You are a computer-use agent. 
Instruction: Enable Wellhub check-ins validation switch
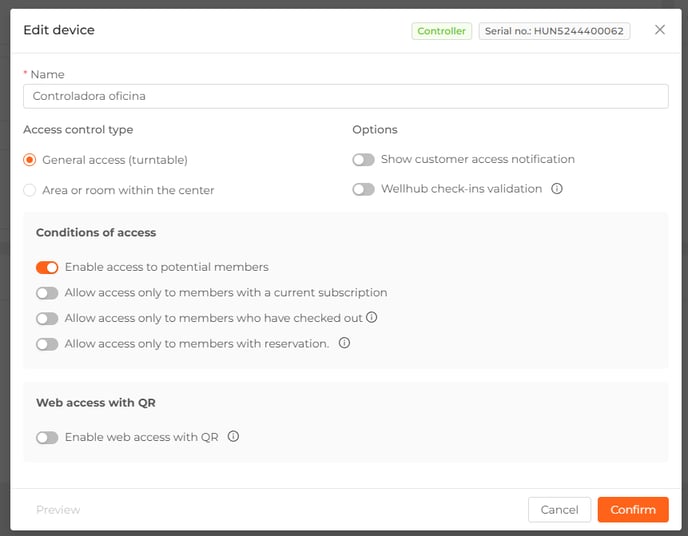[363, 189]
